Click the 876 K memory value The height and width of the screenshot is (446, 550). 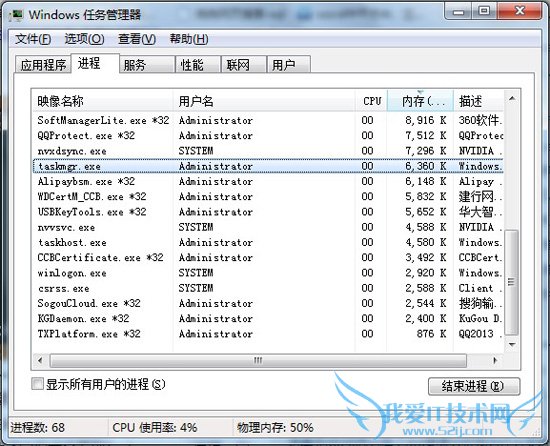click(431, 333)
